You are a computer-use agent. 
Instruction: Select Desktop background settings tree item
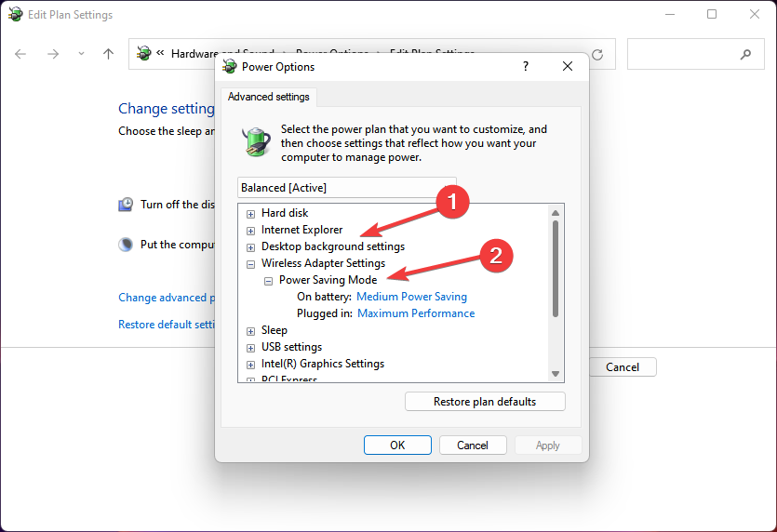click(333, 246)
